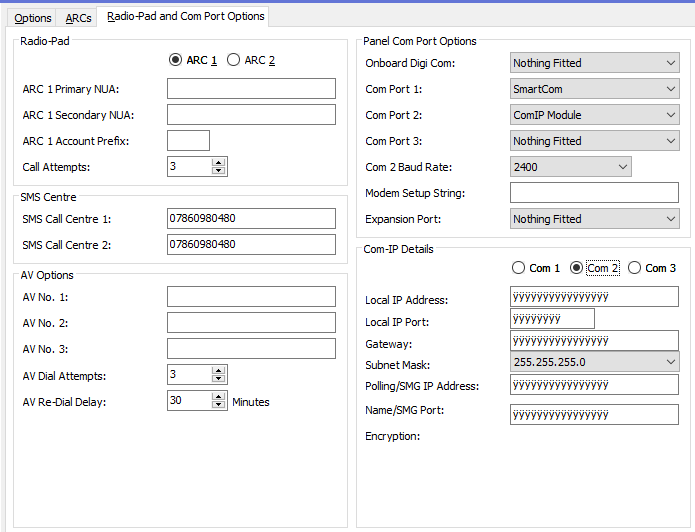Image resolution: width=695 pixels, height=532 pixels.
Task: Select the ARC 2 radio button
Action: coord(234,60)
